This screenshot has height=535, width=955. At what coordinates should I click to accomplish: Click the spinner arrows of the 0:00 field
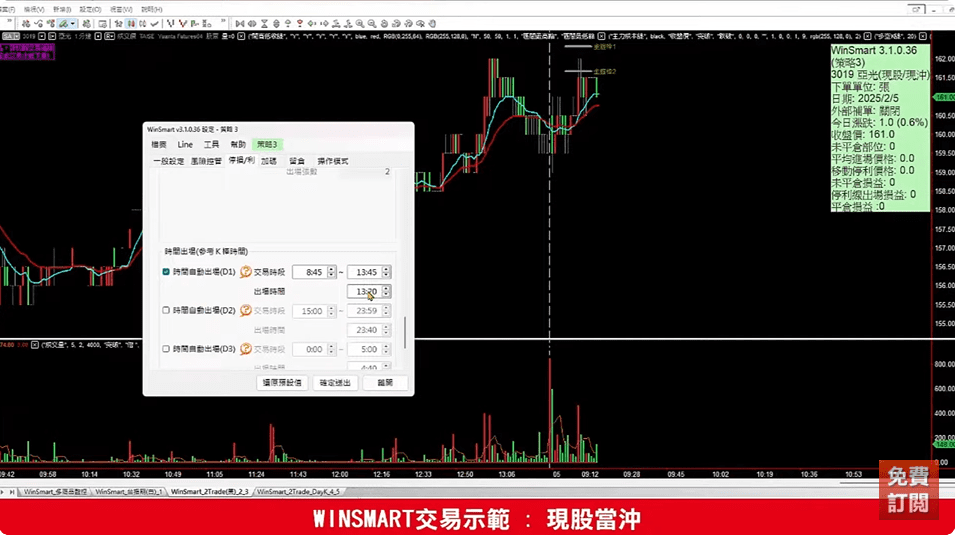(331, 349)
